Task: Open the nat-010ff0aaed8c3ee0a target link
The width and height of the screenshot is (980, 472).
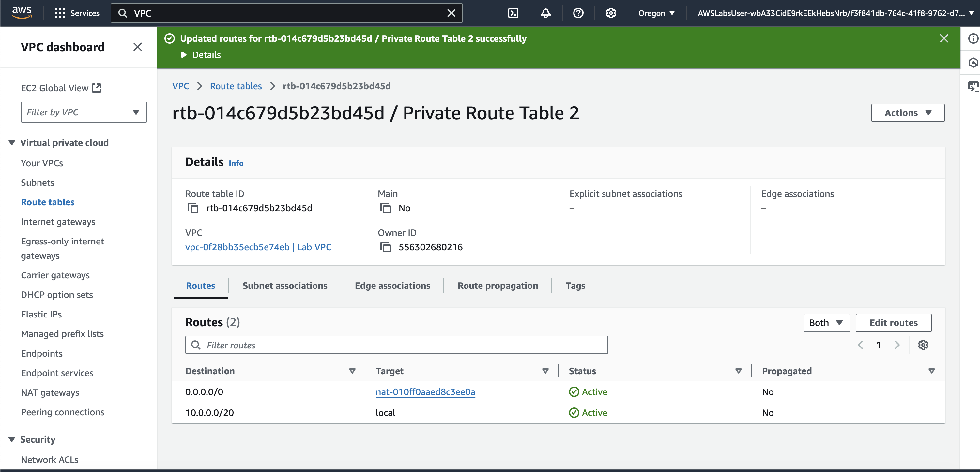Action: [425, 392]
